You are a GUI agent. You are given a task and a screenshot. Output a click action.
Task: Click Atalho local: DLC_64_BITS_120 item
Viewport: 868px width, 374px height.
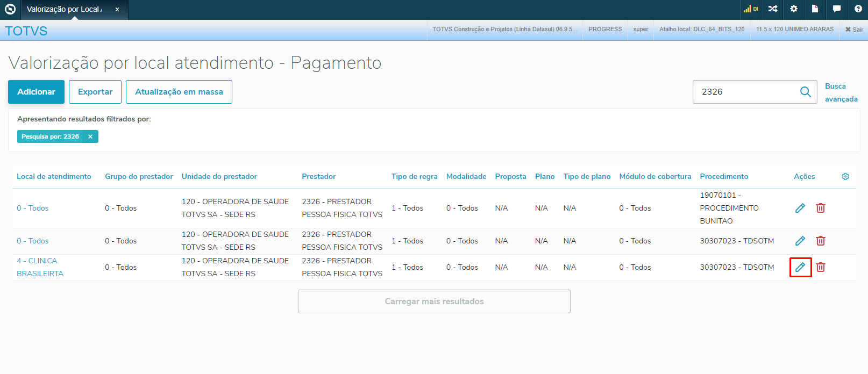pos(702,30)
